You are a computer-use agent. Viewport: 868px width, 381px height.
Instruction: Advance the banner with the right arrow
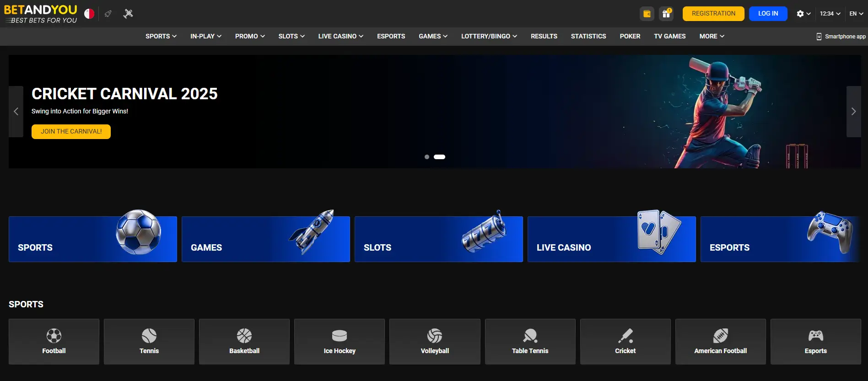click(x=853, y=112)
